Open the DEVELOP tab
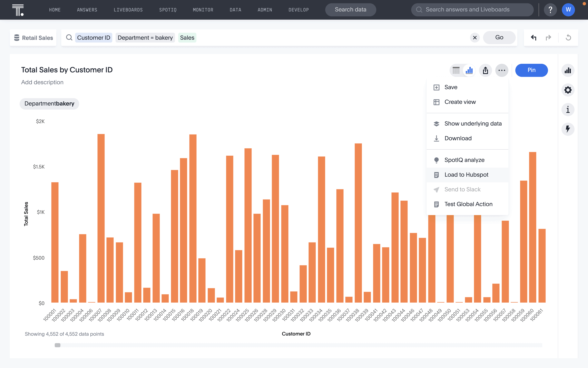 [x=299, y=10]
